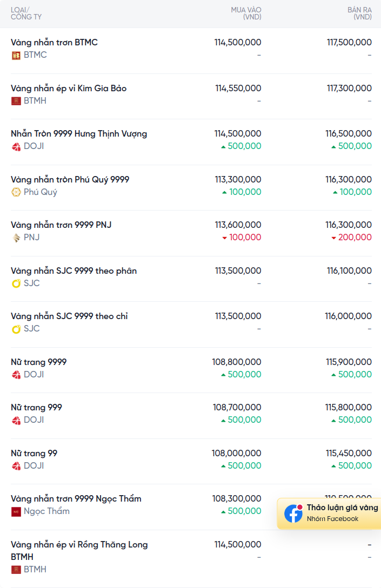Click DOJI logo under Nữ trang 9999
The height and width of the screenshot is (588, 381).
tap(16, 375)
